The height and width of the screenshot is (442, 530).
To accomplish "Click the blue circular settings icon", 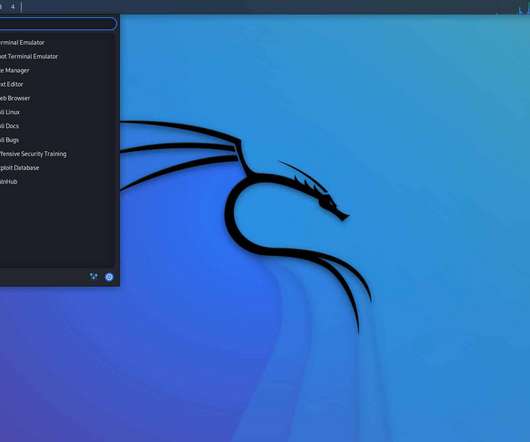I will coord(109,277).
